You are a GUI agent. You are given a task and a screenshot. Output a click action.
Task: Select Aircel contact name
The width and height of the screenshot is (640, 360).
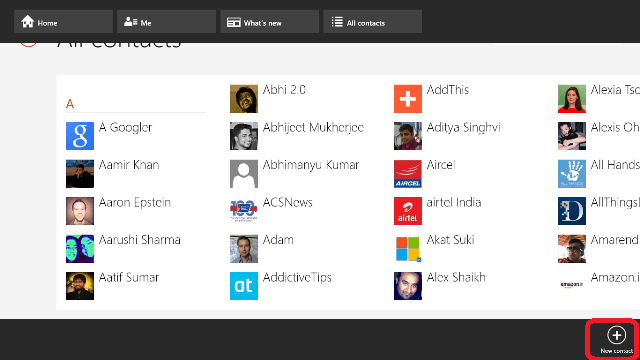[441, 165]
